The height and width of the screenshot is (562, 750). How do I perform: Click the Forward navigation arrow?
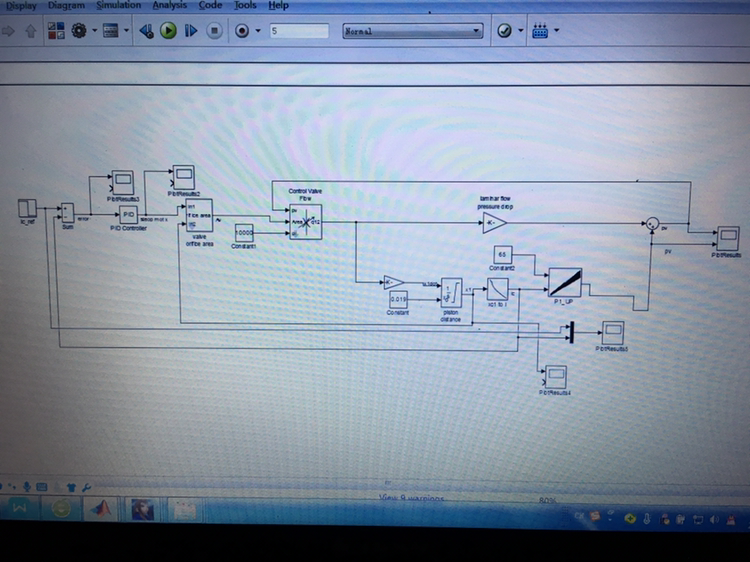pyautogui.click(x=8, y=32)
